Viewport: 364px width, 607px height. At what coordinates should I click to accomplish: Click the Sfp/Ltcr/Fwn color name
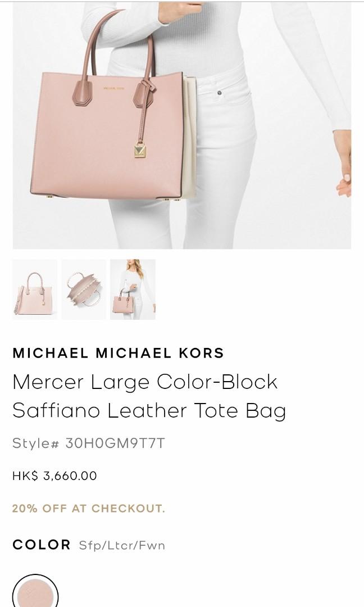pos(122,545)
